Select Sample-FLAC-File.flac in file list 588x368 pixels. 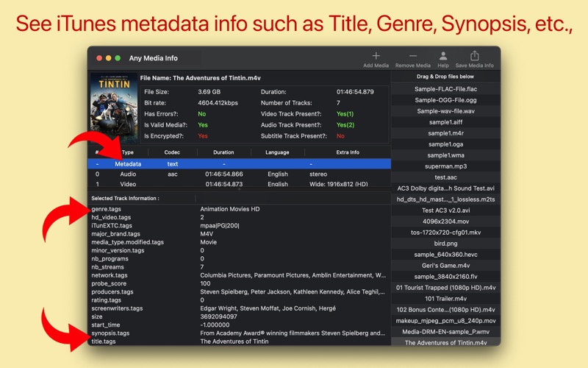click(x=445, y=89)
